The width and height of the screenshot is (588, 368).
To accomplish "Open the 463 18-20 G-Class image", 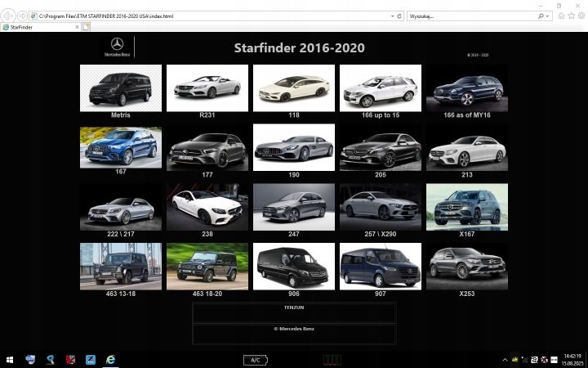I will (207, 267).
